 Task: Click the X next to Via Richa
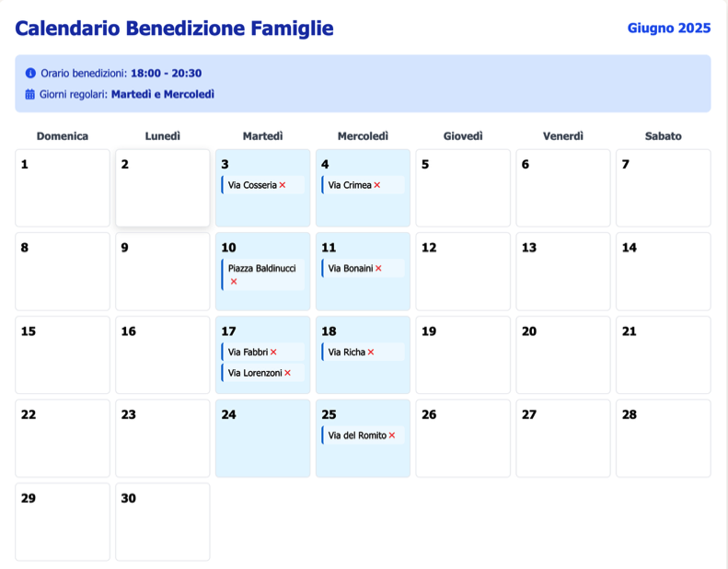tap(371, 352)
